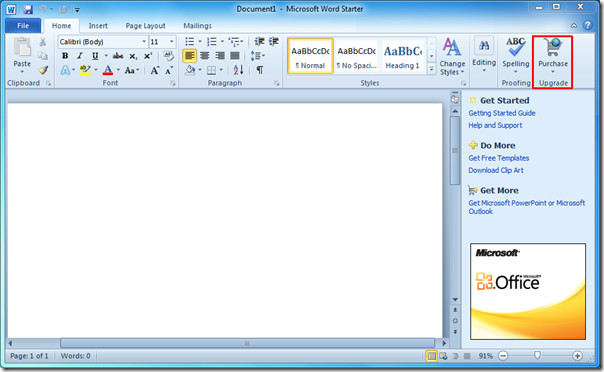Viewport: 604px width, 372px height.
Task: Open Change Case Aa dropdown
Action: pos(132,70)
